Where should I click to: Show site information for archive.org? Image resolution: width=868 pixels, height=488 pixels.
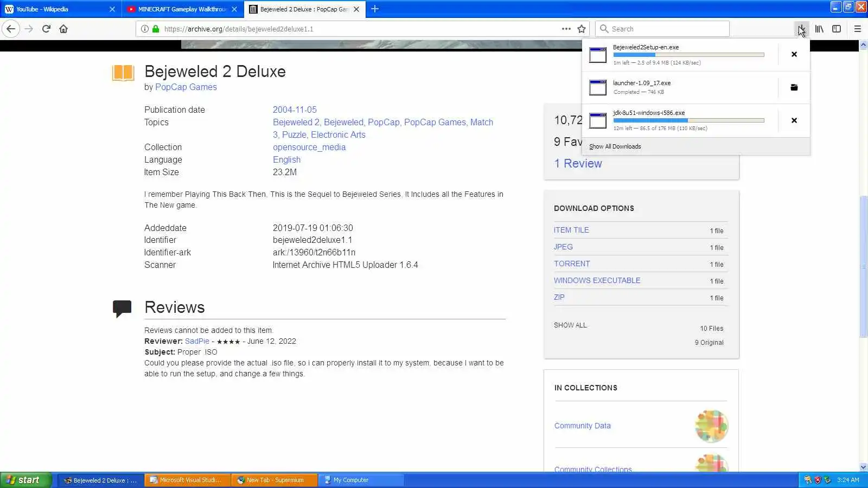(144, 29)
